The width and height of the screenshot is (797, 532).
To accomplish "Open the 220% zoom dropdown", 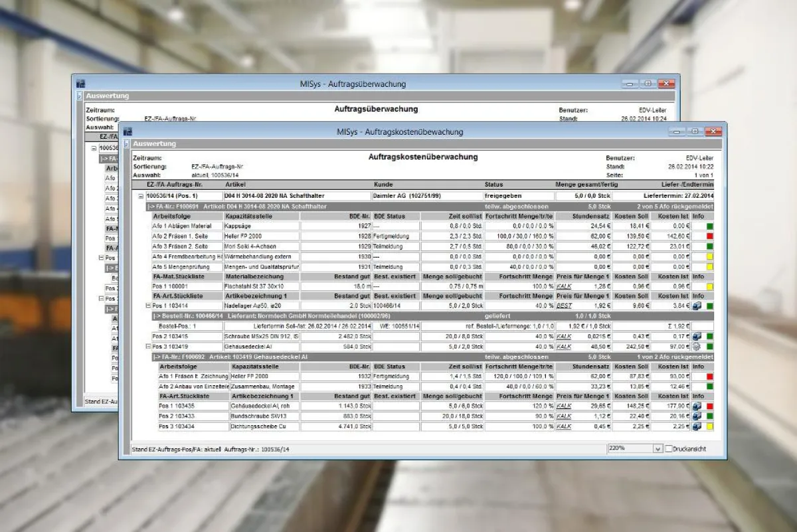I will point(658,449).
